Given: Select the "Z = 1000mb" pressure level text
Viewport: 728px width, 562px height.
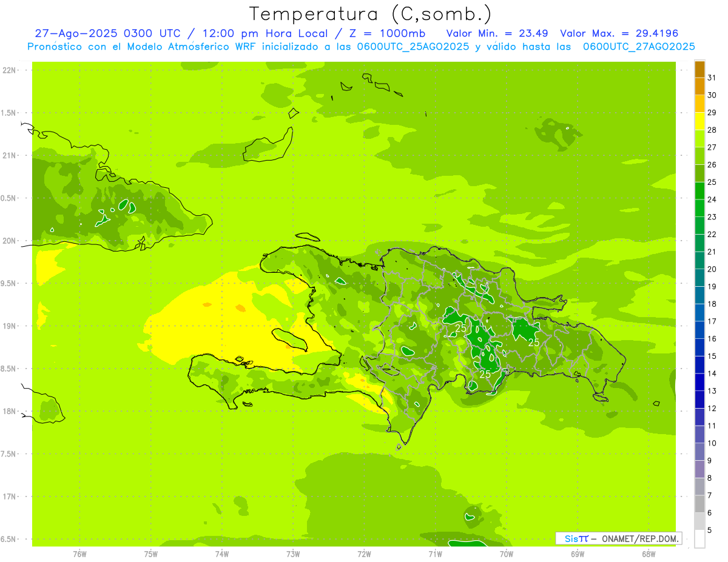Looking at the screenshot, I should pyautogui.click(x=386, y=33).
